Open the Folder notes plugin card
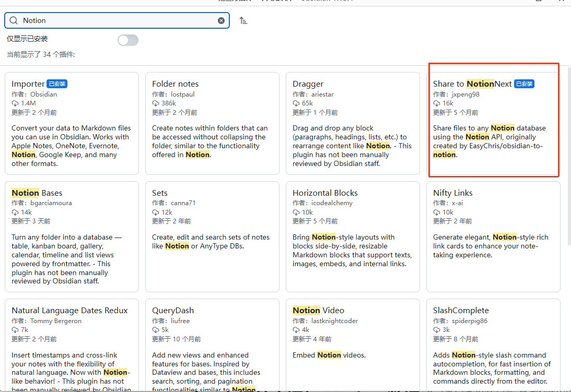 (212, 123)
